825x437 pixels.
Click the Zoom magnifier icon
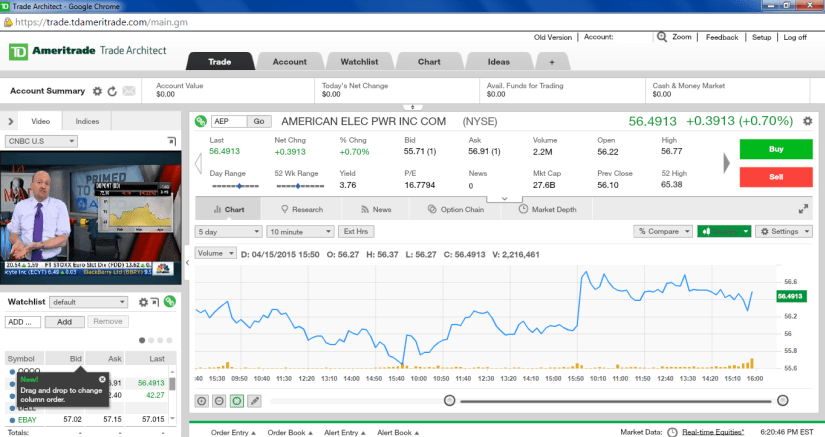(x=662, y=37)
